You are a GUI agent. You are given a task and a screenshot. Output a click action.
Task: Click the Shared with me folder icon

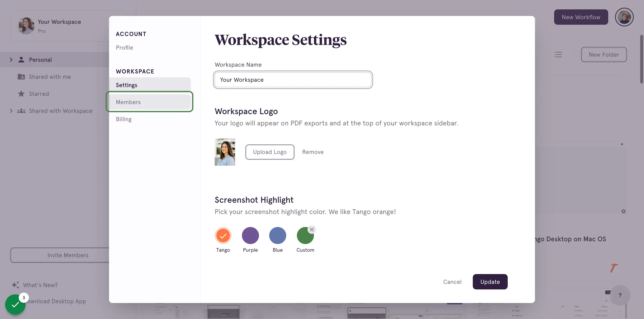[x=21, y=77]
